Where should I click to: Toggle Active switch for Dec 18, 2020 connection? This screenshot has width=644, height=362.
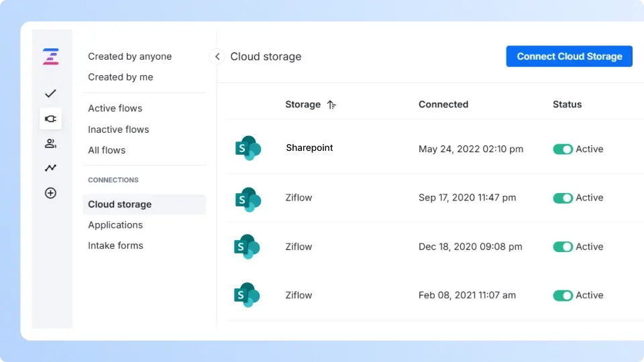pos(563,247)
